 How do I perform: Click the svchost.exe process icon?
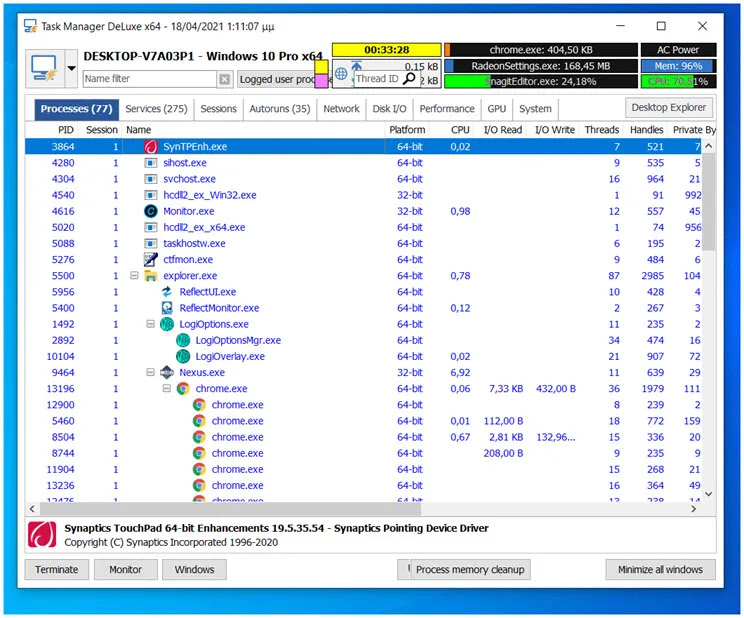(x=150, y=179)
